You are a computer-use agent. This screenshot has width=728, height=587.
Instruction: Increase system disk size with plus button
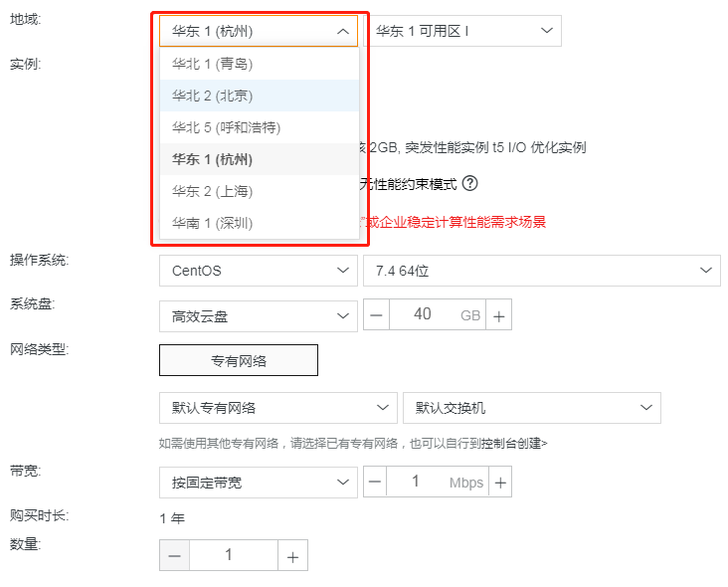[x=499, y=316]
